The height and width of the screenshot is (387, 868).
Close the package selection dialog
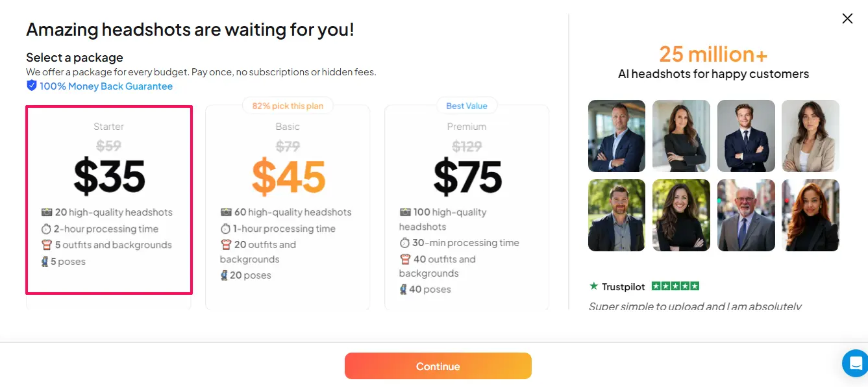847,19
